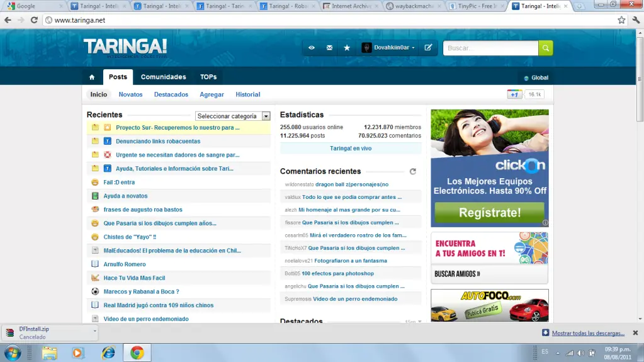The image size is (644, 362).
Task: Reload the page in Chrome
Action: (x=35, y=20)
